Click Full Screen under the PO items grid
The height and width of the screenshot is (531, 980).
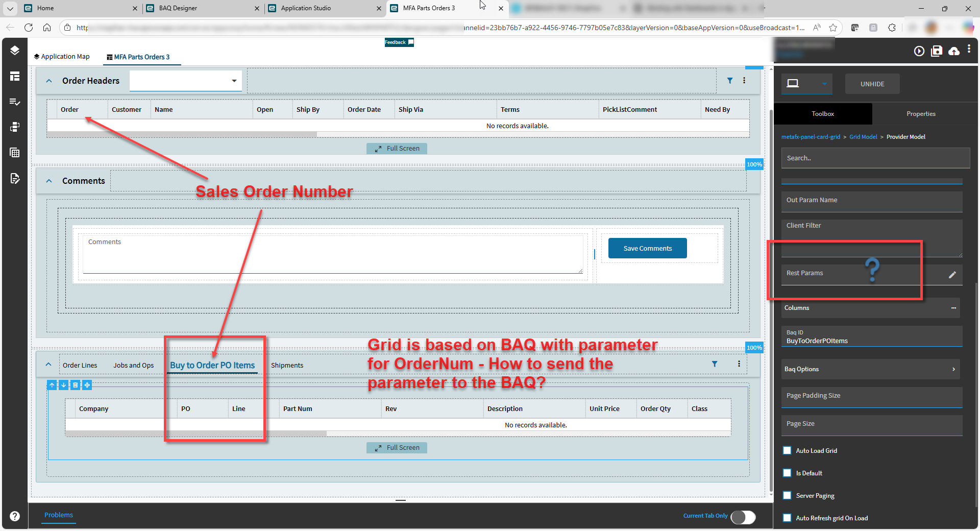(x=397, y=448)
